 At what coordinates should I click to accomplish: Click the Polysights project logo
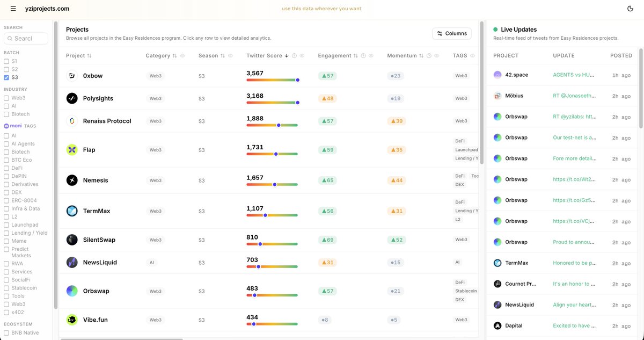point(72,98)
